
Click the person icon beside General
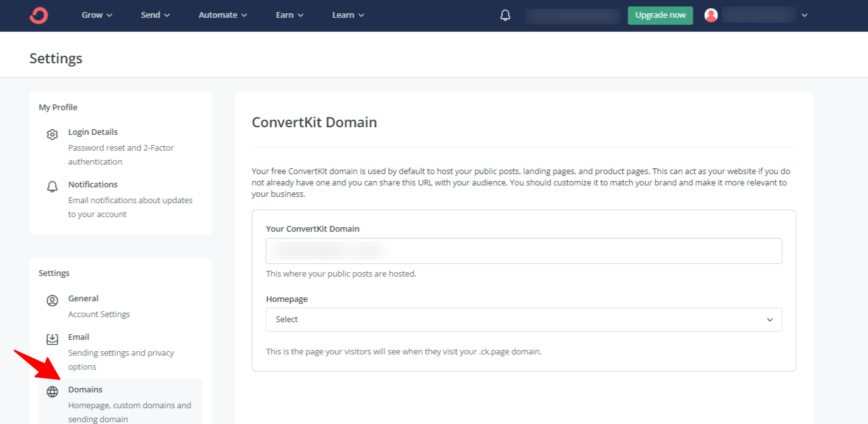(x=52, y=301)
